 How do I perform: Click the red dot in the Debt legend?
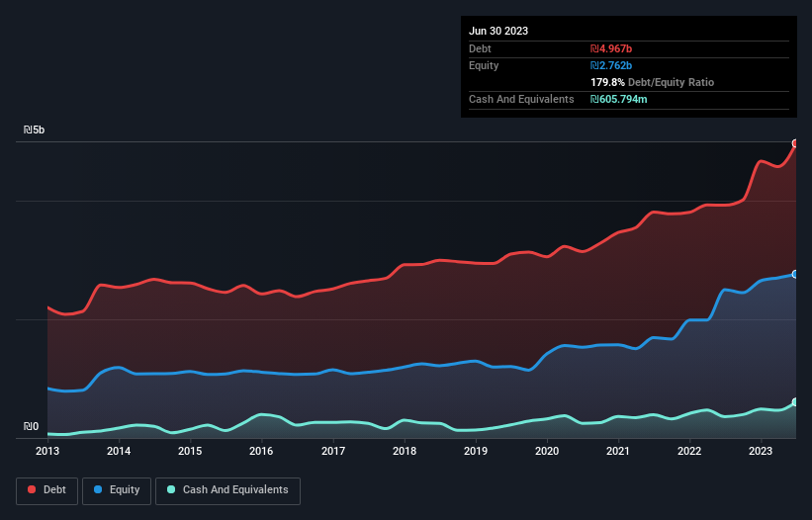click(x=33, y=490)
